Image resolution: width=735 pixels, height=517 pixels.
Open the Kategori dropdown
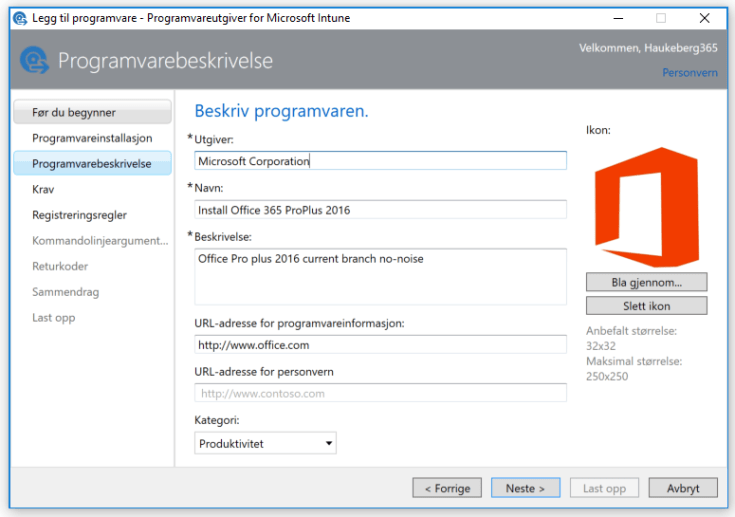[265, 443]
